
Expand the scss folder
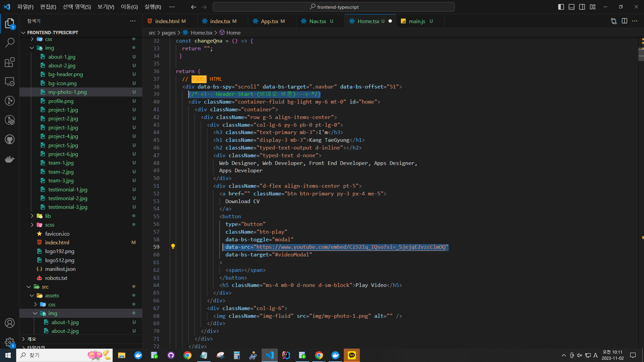49,225
